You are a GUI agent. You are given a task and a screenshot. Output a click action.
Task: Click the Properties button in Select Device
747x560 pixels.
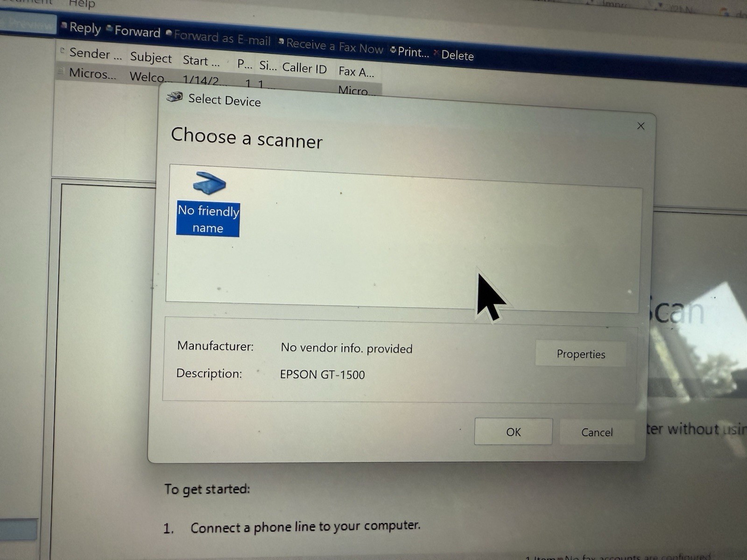point(580,354)
